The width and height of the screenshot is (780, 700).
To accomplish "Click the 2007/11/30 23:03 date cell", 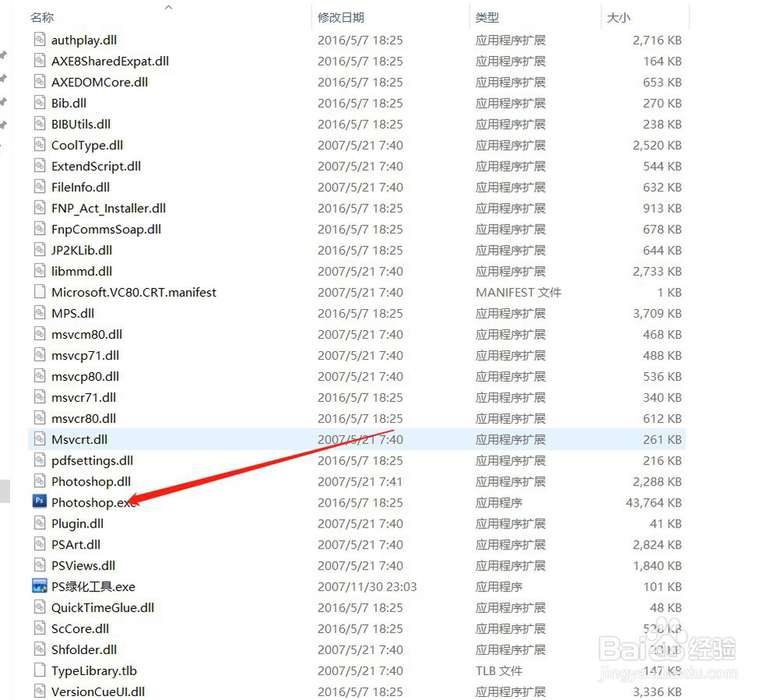I will (367, 587).
